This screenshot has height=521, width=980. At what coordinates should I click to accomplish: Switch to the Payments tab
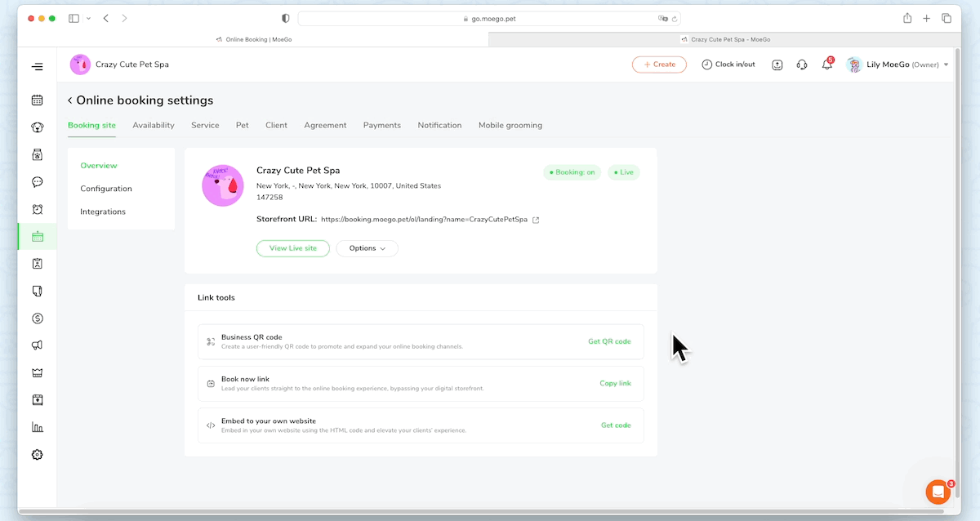(382, 125)
